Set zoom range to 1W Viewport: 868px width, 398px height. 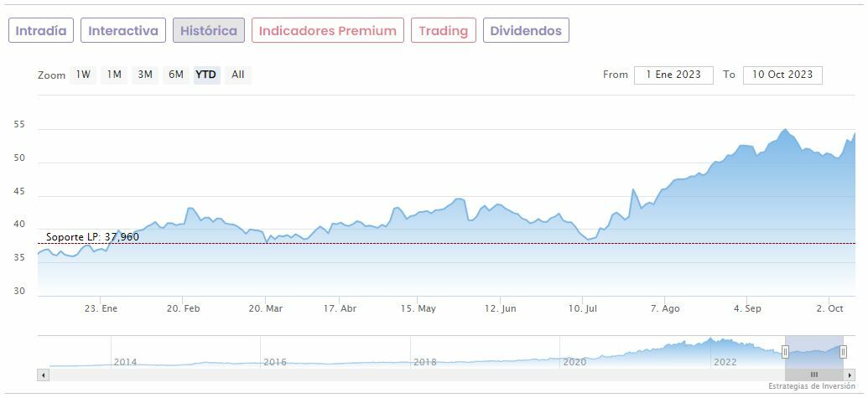[x=83, y=75]
